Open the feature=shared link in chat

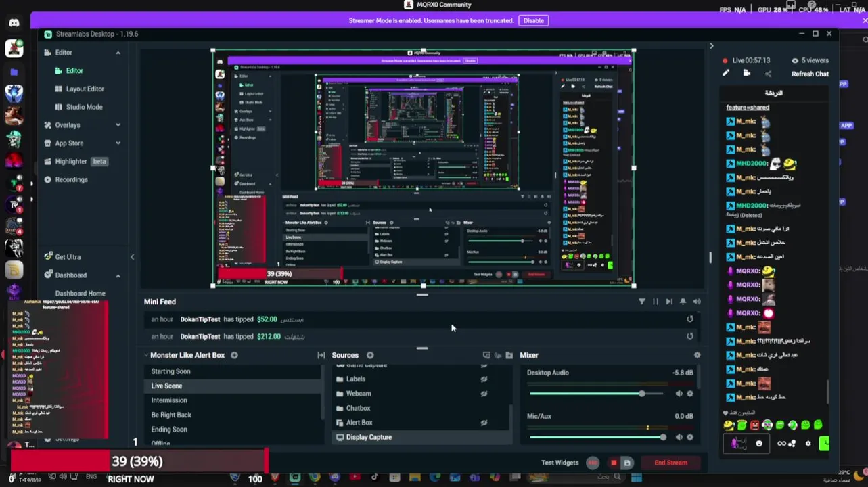coord(748,107)
